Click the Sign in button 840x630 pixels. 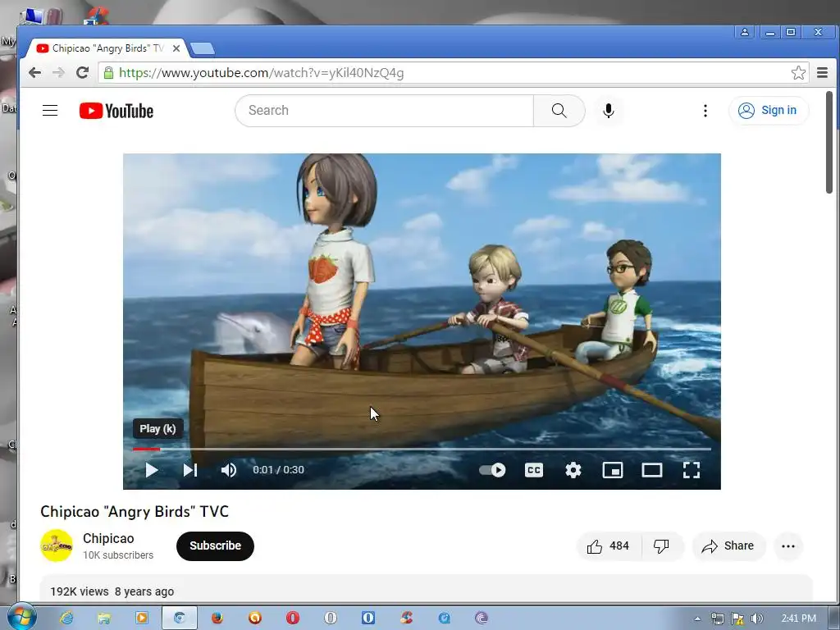[x=768, y=111]
